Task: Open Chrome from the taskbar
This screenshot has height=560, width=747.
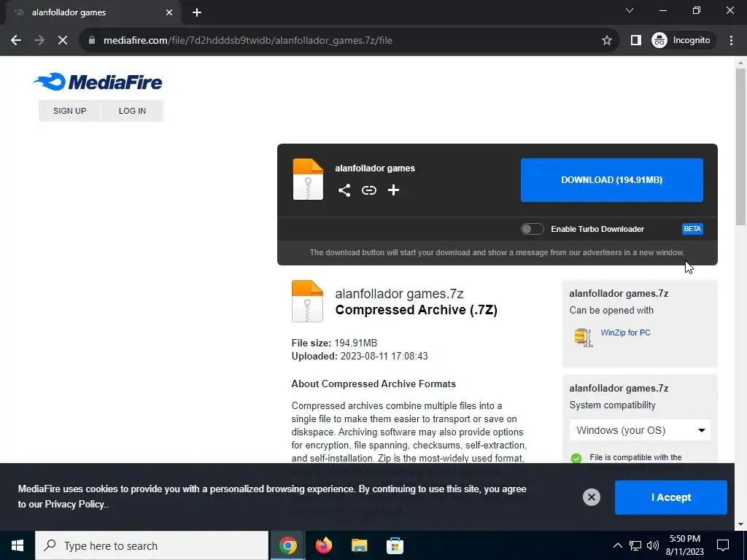Action: click(287, 545)
